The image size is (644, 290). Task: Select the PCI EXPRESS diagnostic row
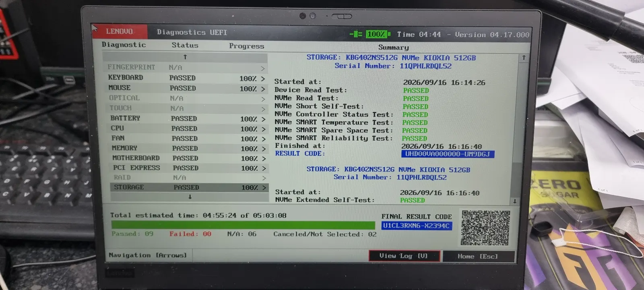point(189,168)
